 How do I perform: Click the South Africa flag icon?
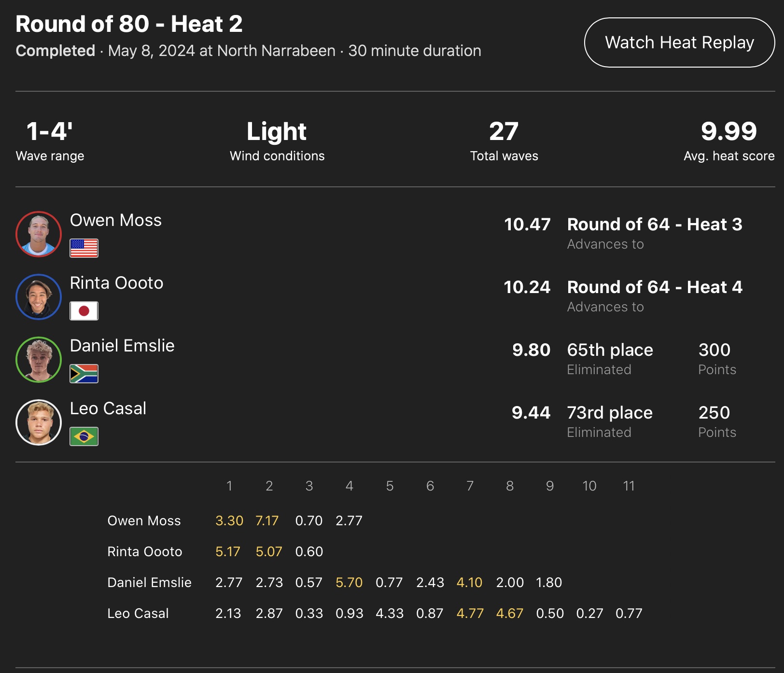coord(84,374)
